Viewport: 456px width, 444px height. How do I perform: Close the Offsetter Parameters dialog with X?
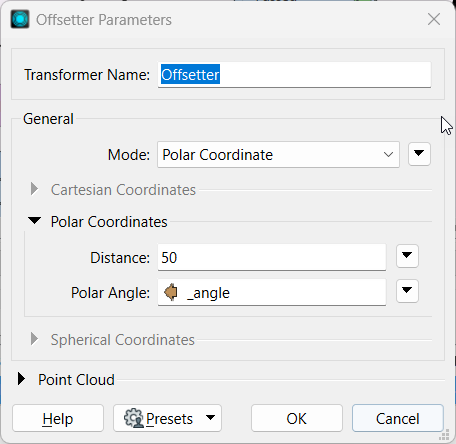(434, 19)
